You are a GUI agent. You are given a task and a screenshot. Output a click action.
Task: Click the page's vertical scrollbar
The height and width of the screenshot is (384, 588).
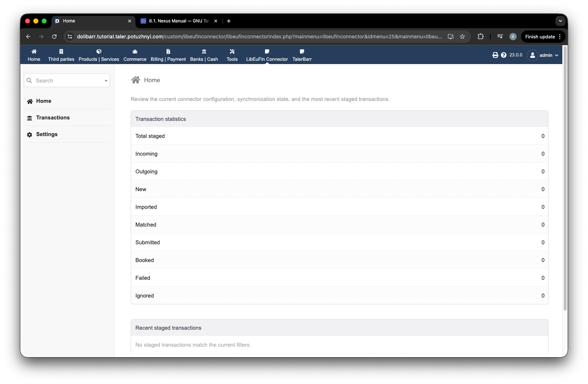pos(565,178)
